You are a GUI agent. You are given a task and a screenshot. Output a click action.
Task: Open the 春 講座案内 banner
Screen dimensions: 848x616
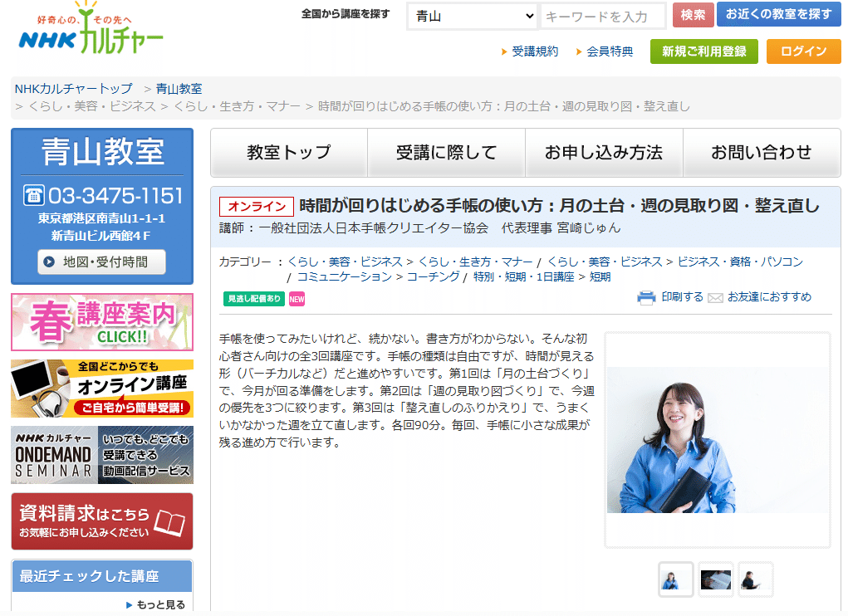click(x=102, y=322)
